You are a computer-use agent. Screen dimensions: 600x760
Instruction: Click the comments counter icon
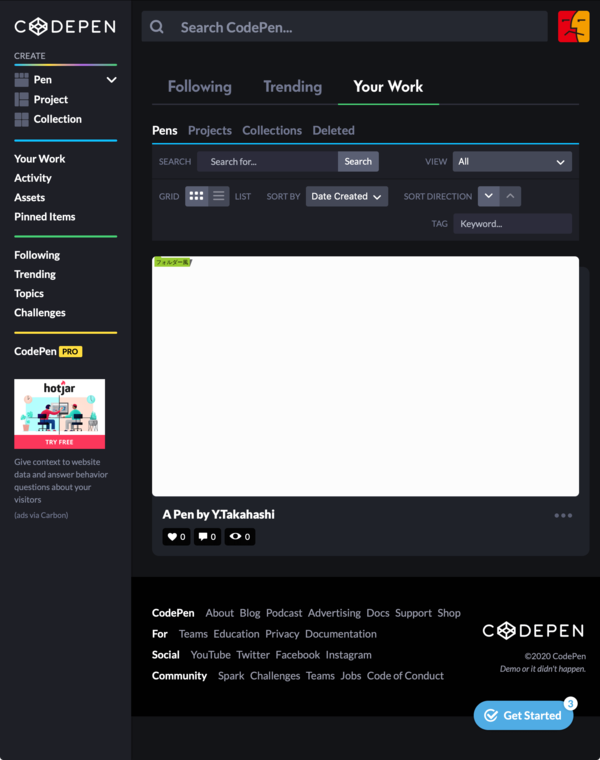(x=207, y=537)
